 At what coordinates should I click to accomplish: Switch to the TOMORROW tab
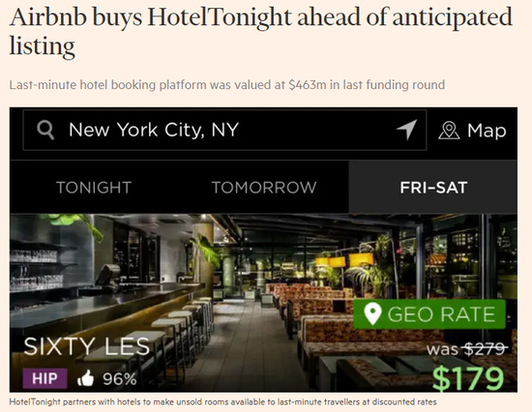264,188
